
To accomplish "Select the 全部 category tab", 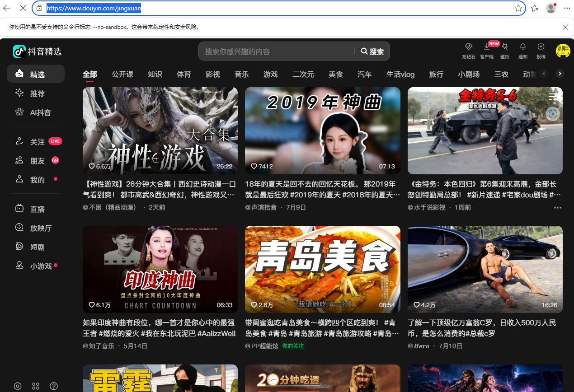I will pos(90,75).
